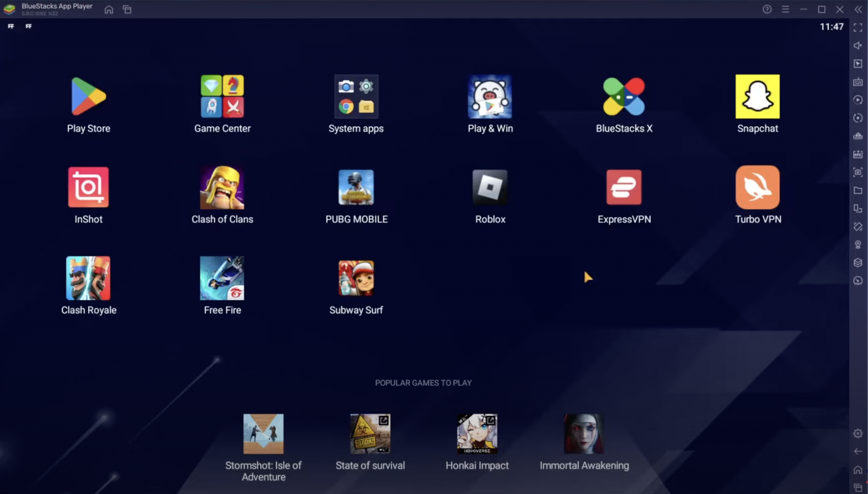Open ExpressVPN application

tap(624, 187)
